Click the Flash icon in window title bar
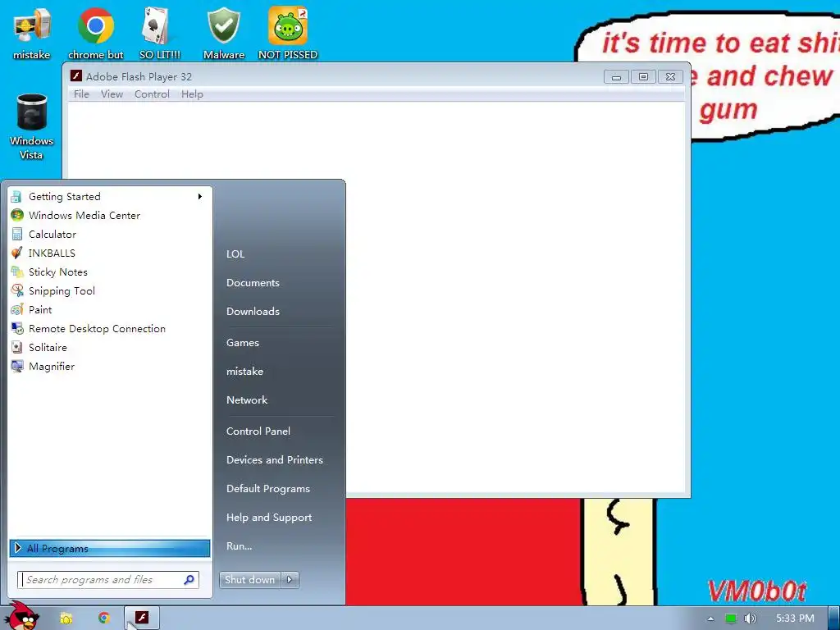The height and width of the screenshot is (630, 840). tap(76, 76)
